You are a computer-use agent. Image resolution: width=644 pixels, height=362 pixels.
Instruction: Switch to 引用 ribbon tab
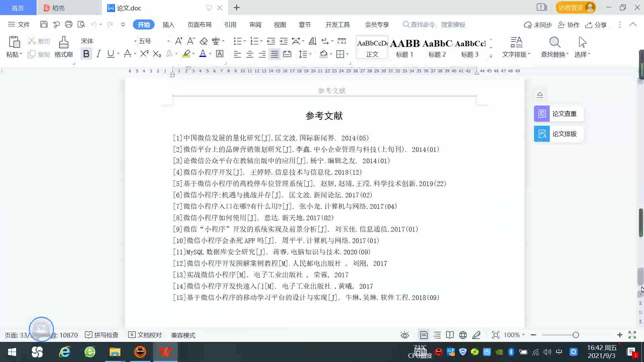click(230, 24)
